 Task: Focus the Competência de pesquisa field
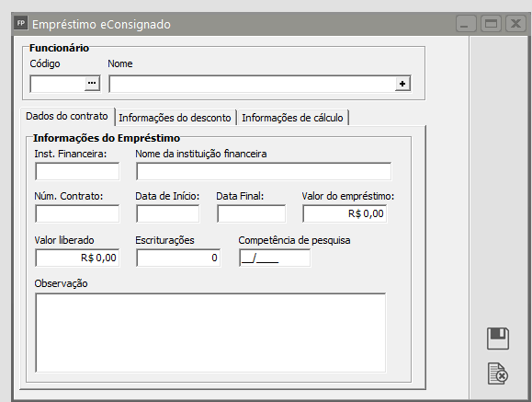(275, 258)
